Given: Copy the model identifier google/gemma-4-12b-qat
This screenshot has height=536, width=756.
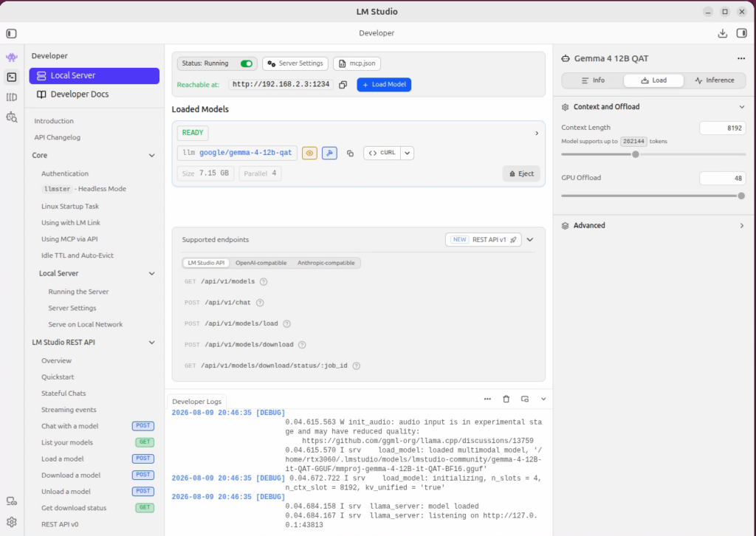Looking at the screenshot, I should pyautogui.click(x=351, y=154).
